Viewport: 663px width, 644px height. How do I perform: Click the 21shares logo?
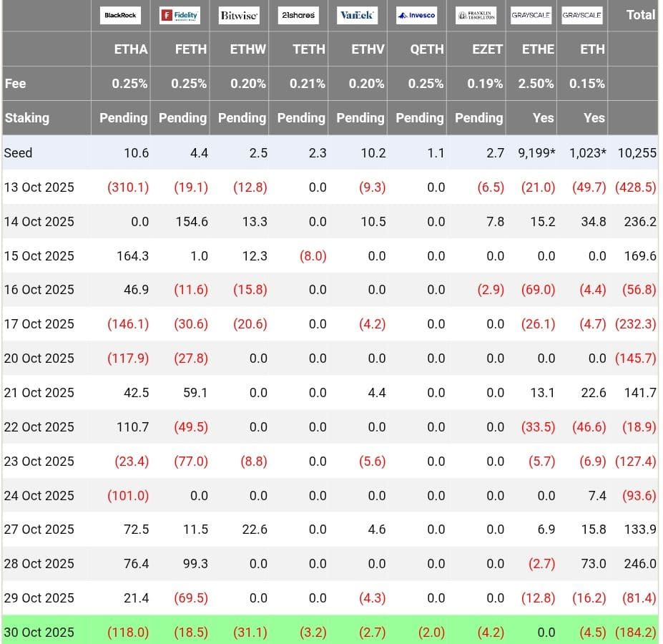tap(298, 15)
